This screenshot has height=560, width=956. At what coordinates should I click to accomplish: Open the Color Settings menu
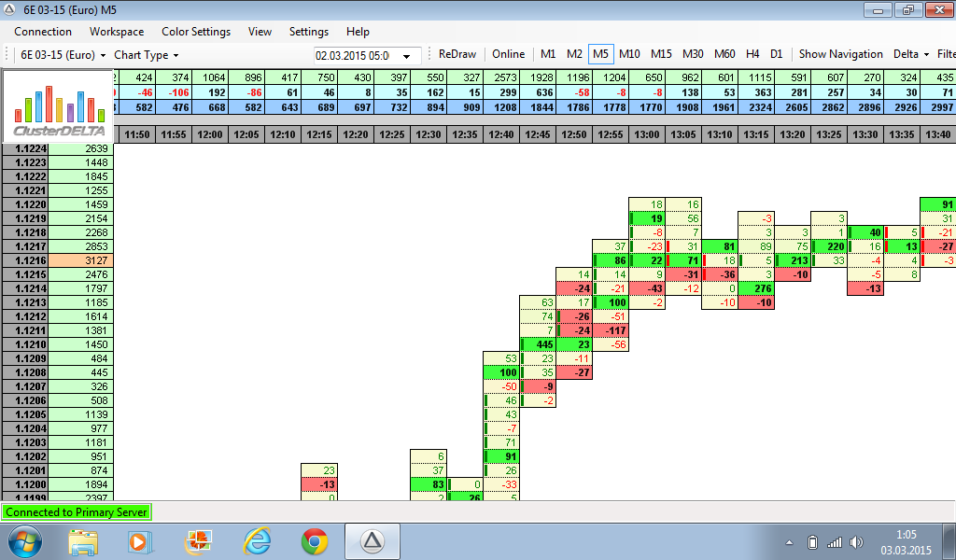click(x=196, y=32)
